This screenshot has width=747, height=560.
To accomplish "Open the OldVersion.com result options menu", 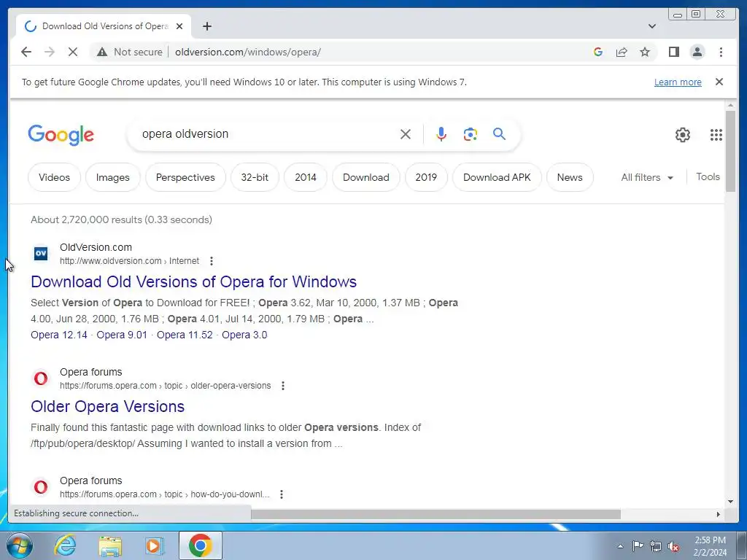I will point(212,261).
